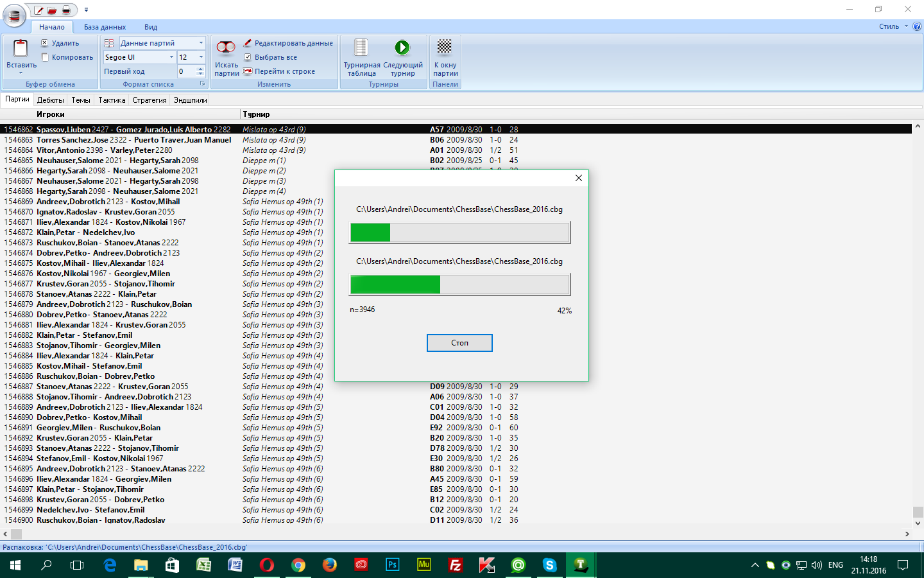This screenshot has height=578, width=924.
Task: Open the font size 12 dropdown
Action: 201,57
